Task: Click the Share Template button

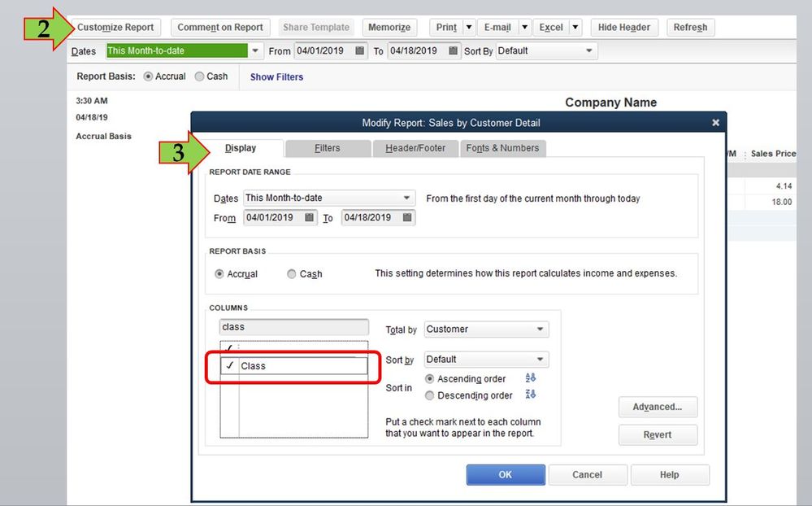Action: pos(316,28)
